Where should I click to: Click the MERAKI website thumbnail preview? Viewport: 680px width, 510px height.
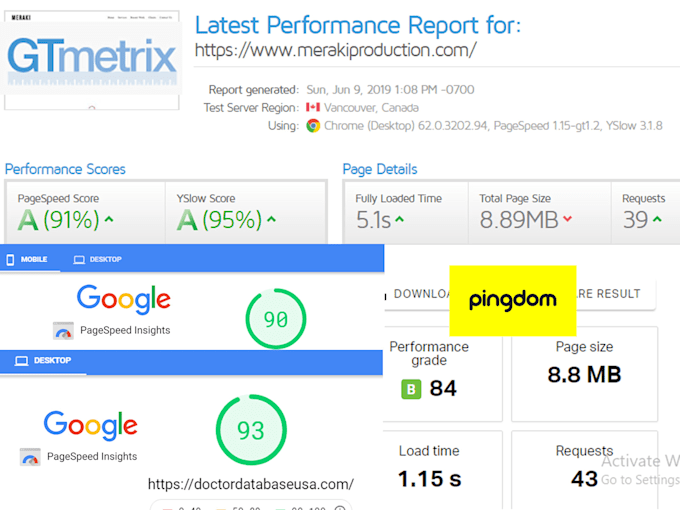tap(92, 60)
